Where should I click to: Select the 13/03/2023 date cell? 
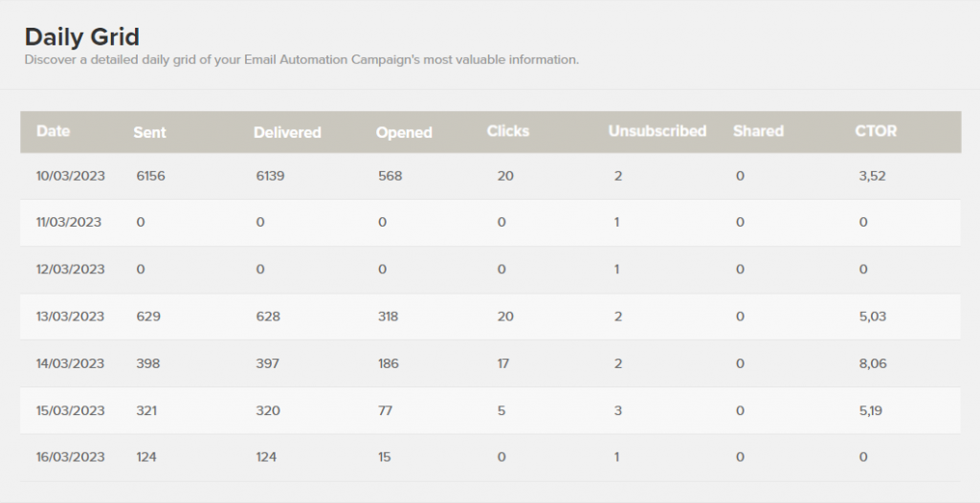[70, 317]
